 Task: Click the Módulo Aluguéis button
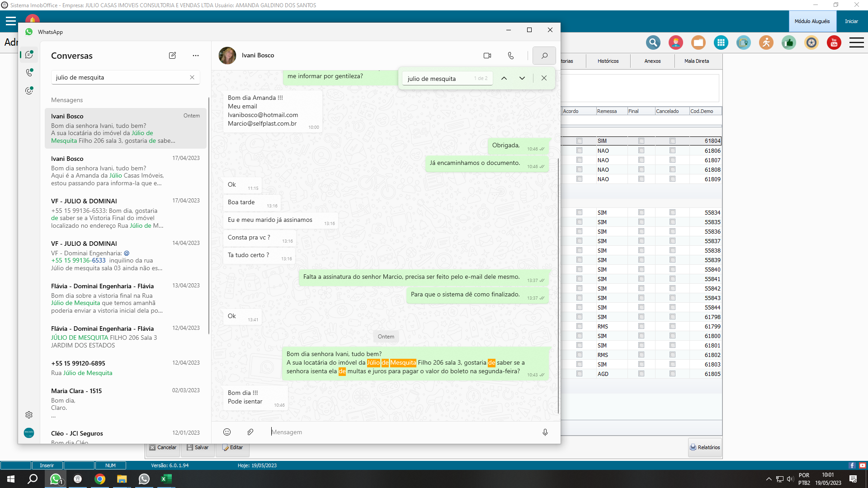click(812, 21)
